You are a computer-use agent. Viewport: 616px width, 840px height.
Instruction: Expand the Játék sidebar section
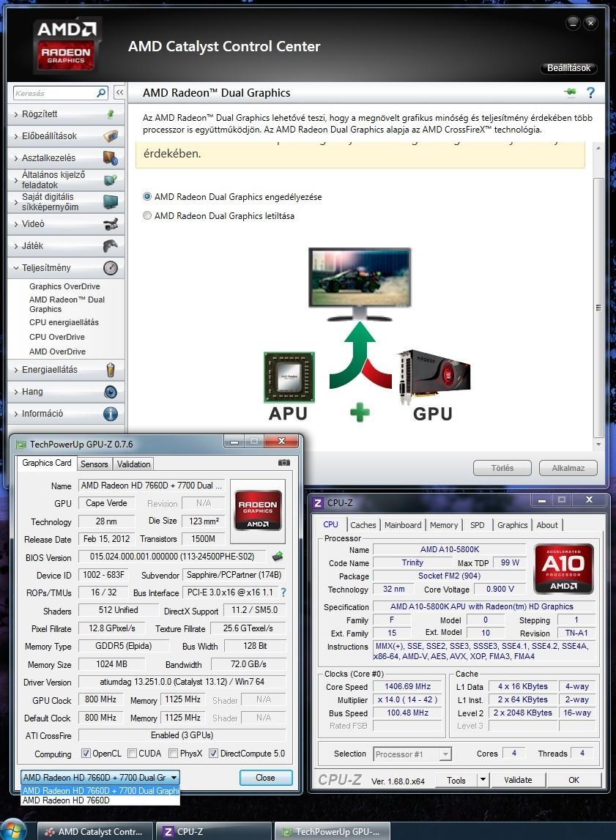pos(66,246)
